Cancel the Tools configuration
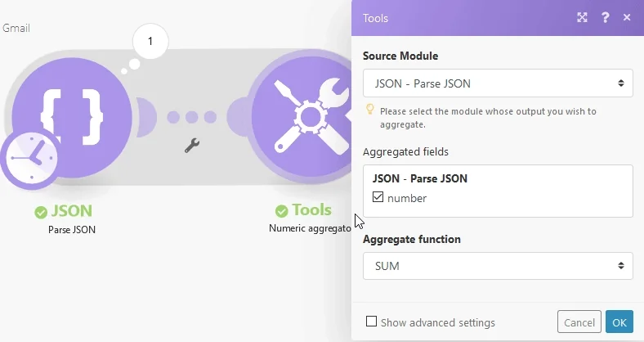The width and height of the screenshot is (644, 342). click(x=579, y=322)
